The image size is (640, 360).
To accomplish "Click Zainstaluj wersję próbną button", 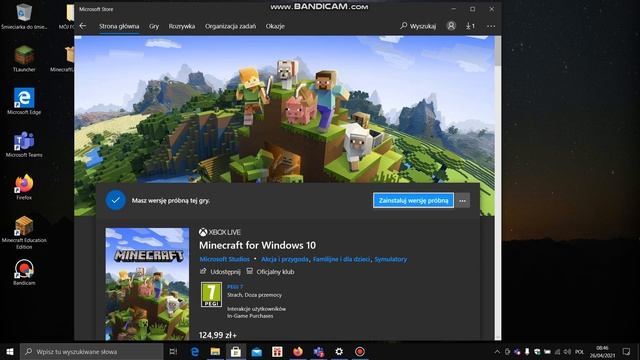I will pyautogui.click(x=413, y=200).
